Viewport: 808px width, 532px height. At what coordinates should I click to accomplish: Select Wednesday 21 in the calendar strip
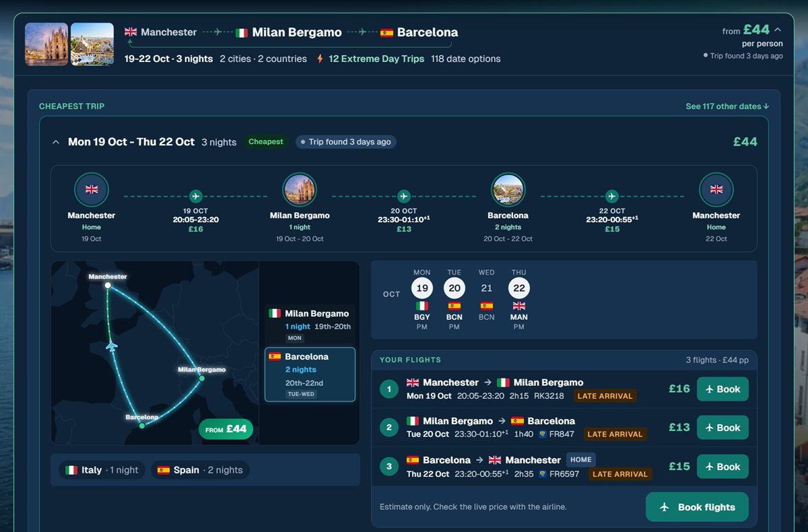(x=487, y=288)
